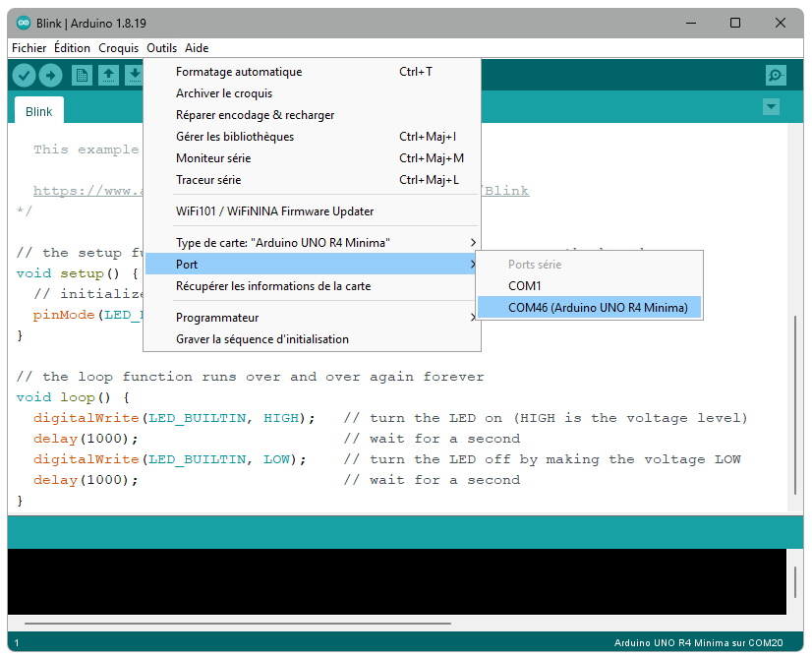Click the Upload arrow toolbar icon
Screen dimensions: 812x658
[50, 76]
